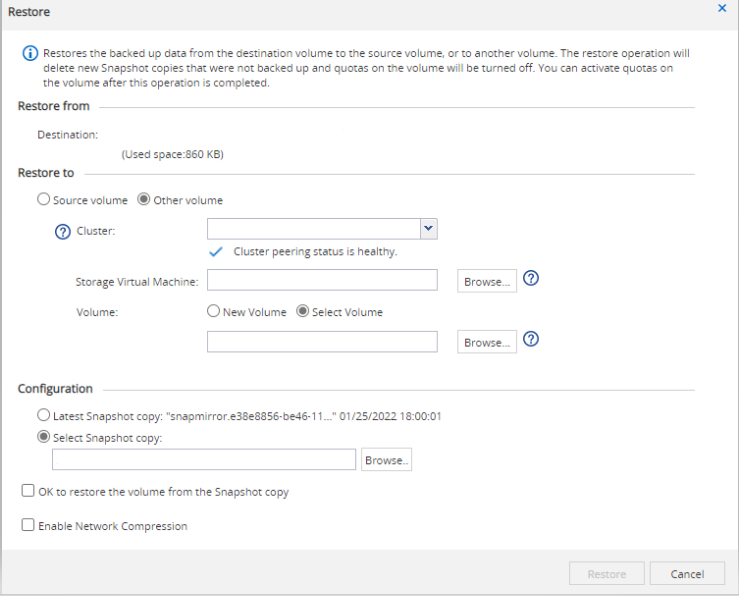Browse for a Storage Virtual Machine

pyautogui.click(x=487, y=281)
